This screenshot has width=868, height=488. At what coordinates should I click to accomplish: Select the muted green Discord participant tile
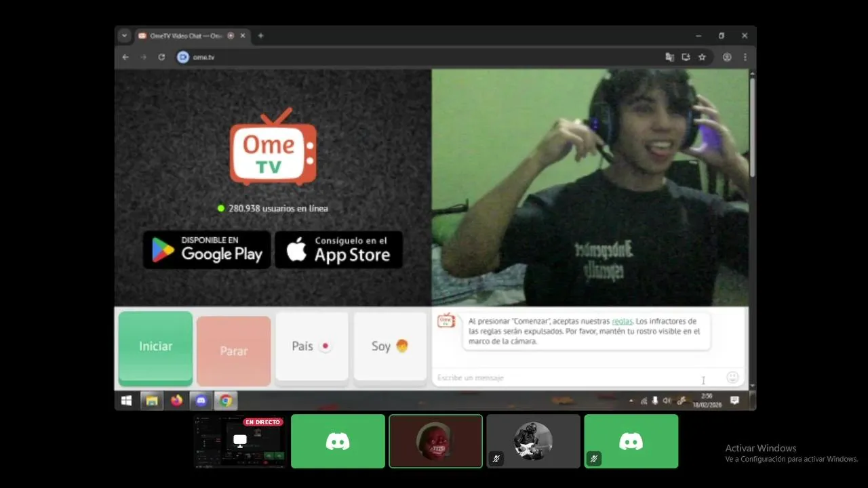631,441
